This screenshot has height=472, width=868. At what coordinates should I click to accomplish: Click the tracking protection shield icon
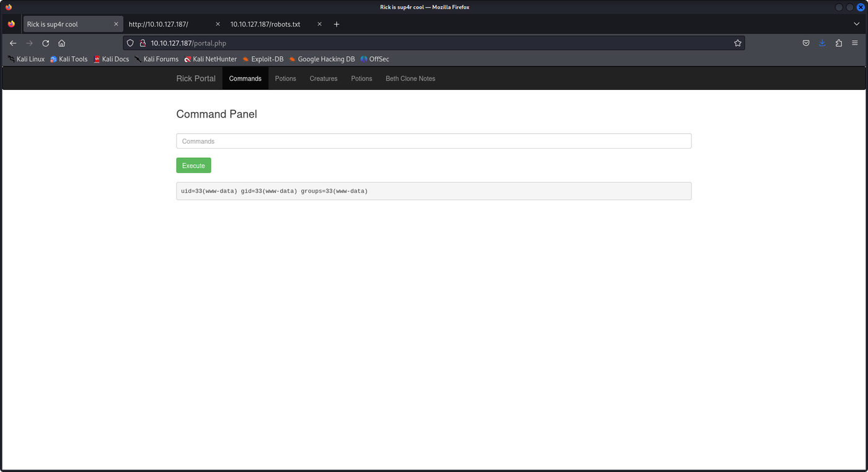coord(130,43)
